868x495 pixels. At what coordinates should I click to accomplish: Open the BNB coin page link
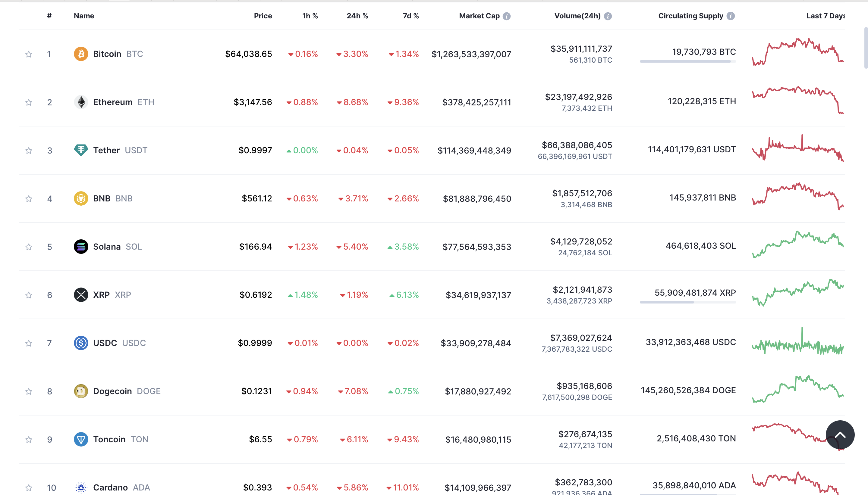click(x=101, y=198)
